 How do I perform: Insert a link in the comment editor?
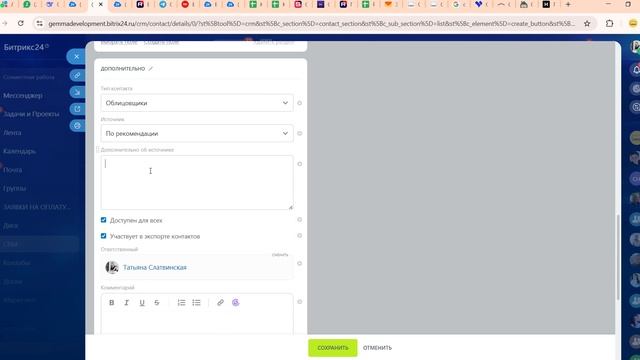(x=220, y=303)
